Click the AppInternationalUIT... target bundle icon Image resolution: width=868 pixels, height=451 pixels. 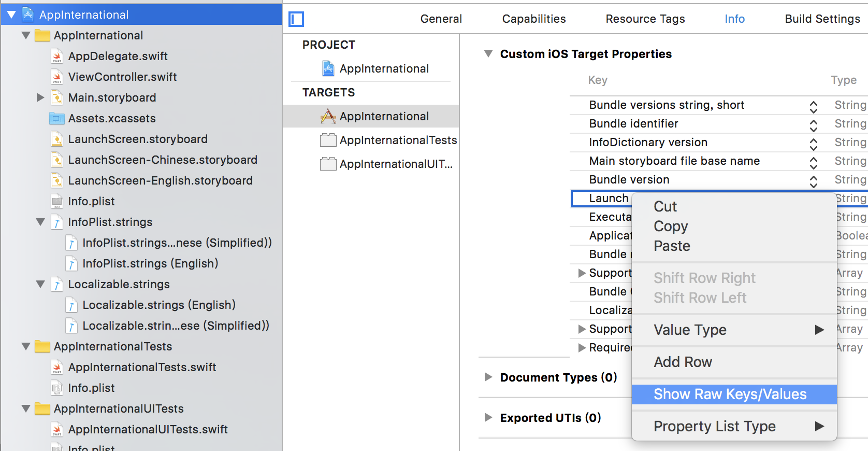pyautogui.click(x=328, y=164)
